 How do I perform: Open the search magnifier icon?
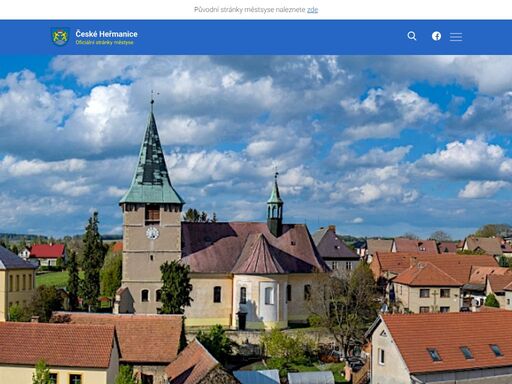pyautogui.click(x=412, y=36)
